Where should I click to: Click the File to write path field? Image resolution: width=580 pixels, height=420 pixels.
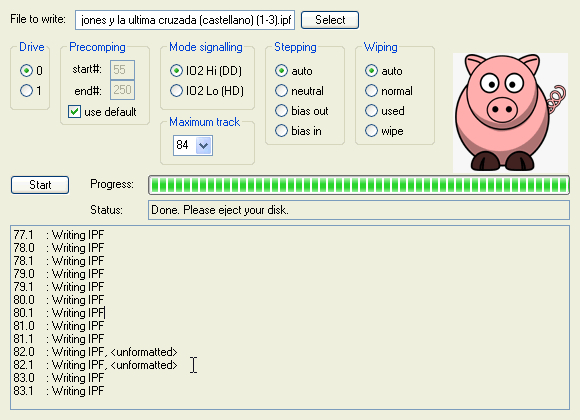185,20
